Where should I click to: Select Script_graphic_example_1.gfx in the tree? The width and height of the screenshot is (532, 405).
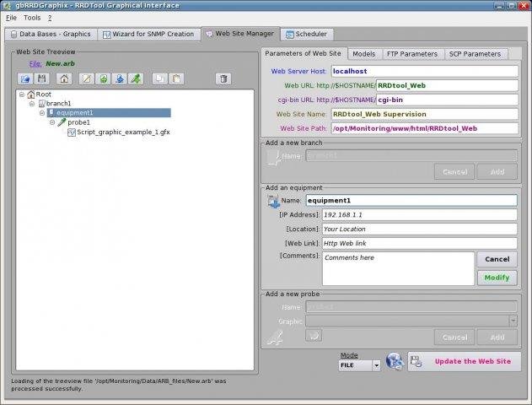point(123,132)
